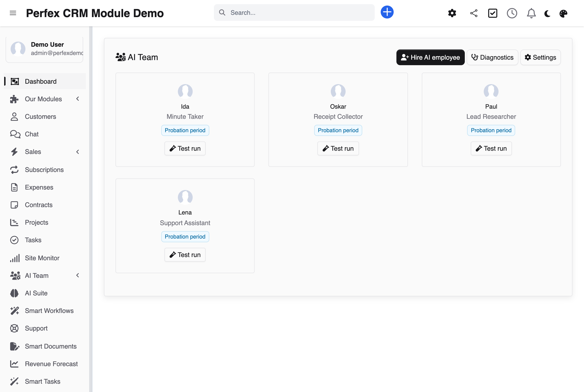Expand the AI Team sidebar chevron
This screenshot has height=392, width=584.
point(78,275)
